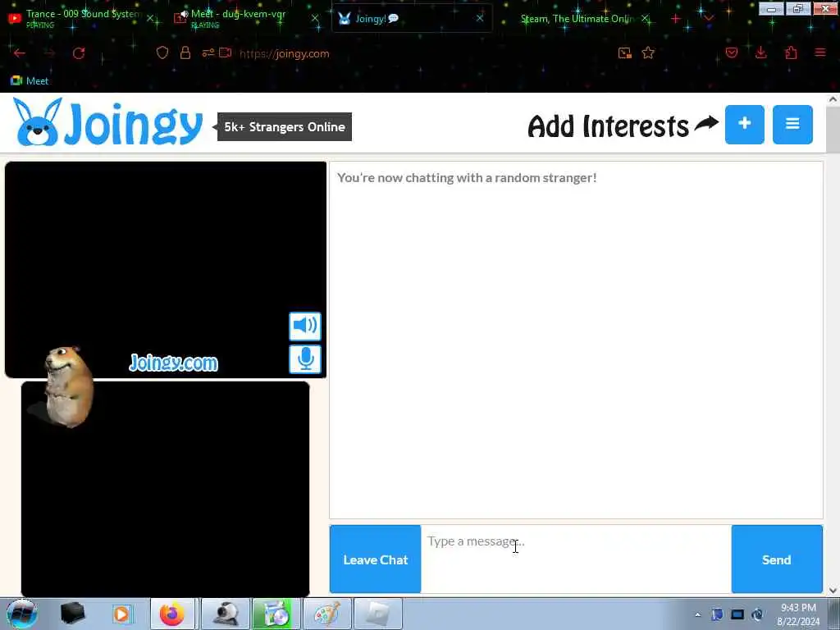Click the scrollbar down arrow
Screen dimensions: 840x630
(x=833, y=591)
